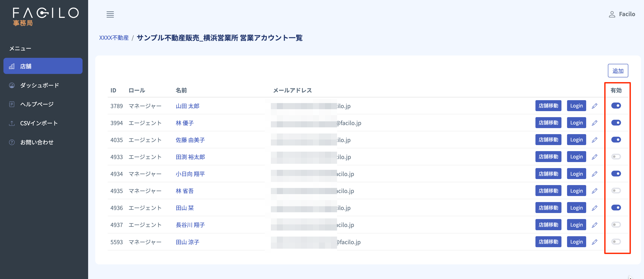Go to ダッシュボード in the sidebar
The width and height of the screenshot is (644, 279).
click(43, 85)
